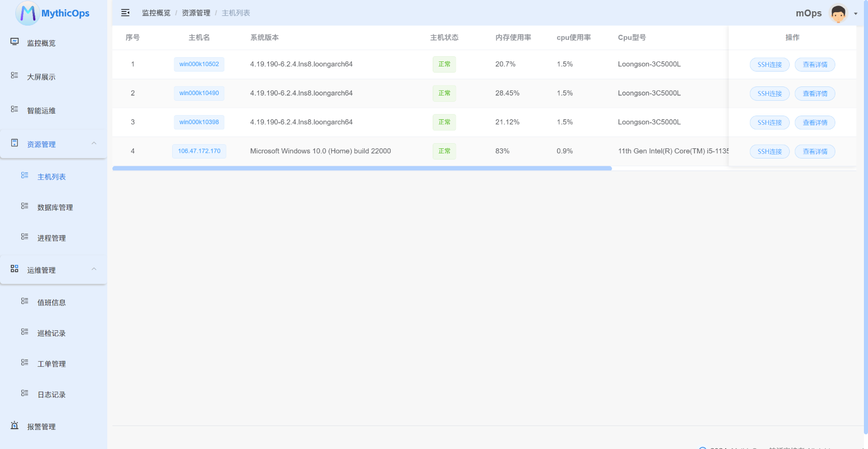
Task: Click SSH连接 for host win000k10490
Action: [x=769, y=94]
